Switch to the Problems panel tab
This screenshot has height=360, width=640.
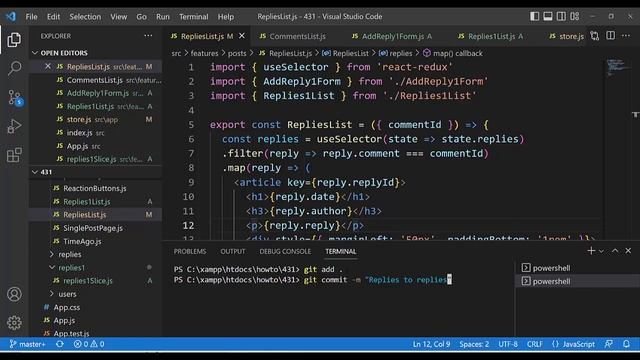pos(190,251)
